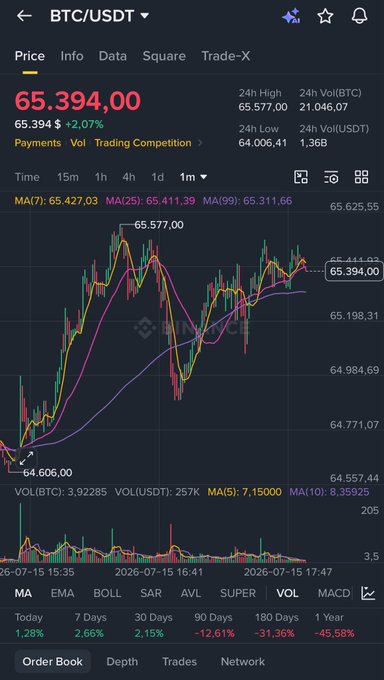The width and height of the screenshot is (384, 680).
Task: Click the 1 Year -45,58% performance
Action: click(x=335, y=625)
